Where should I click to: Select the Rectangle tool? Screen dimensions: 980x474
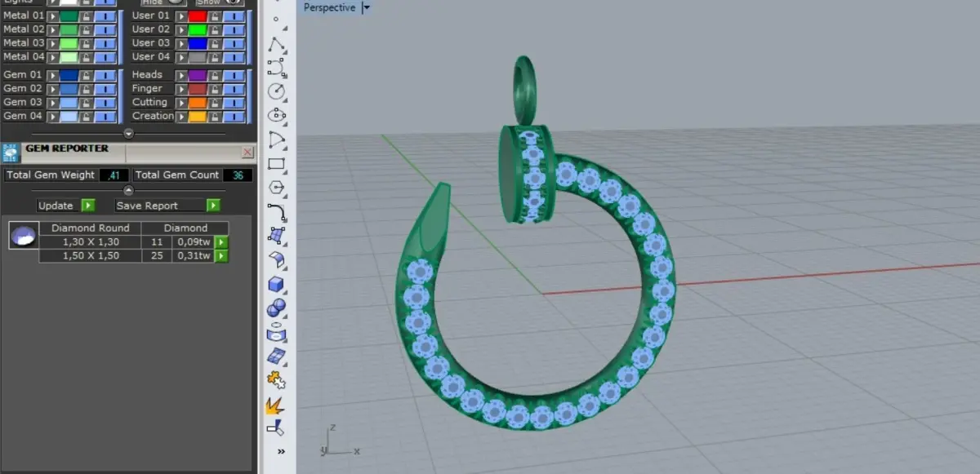(x=276, y=163)
